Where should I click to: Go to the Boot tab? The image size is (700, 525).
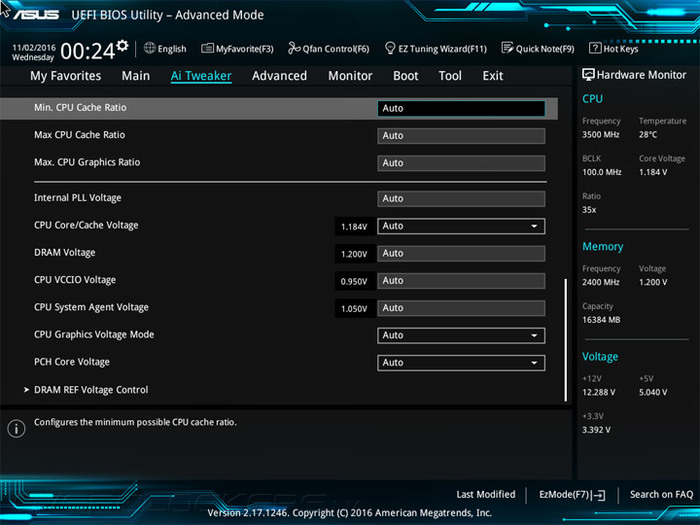tap(405, 76)
